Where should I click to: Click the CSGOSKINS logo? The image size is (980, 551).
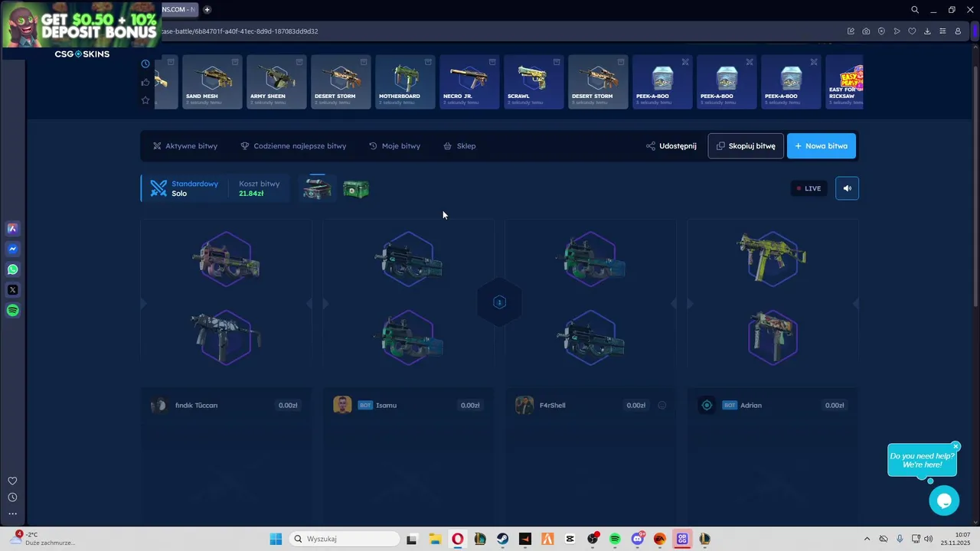82,54
